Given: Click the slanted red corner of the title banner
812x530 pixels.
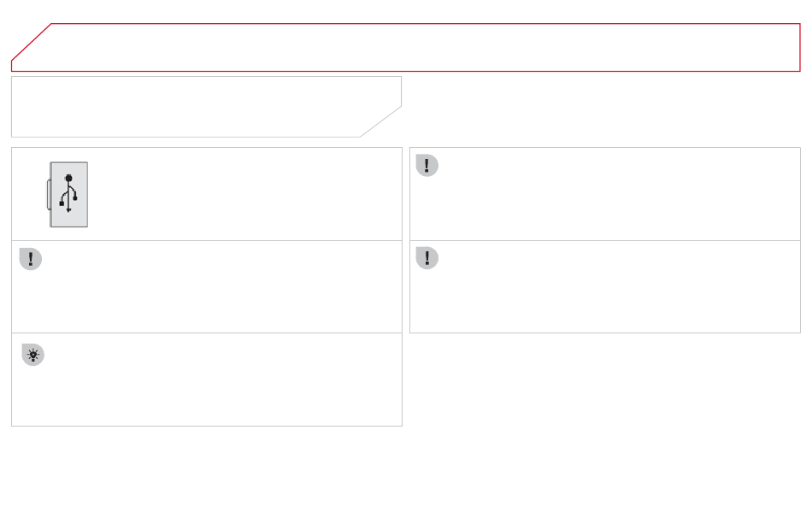Looking at the screenshot, I should click(x=31, y=42).
